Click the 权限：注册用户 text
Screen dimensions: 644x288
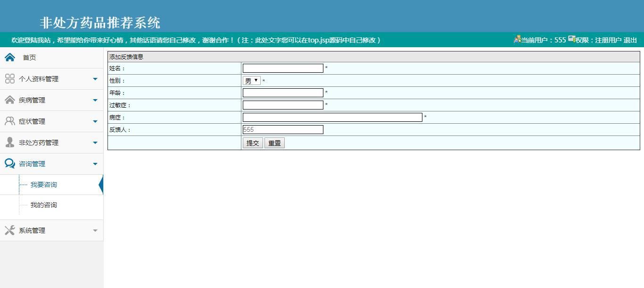click(598, 40)
